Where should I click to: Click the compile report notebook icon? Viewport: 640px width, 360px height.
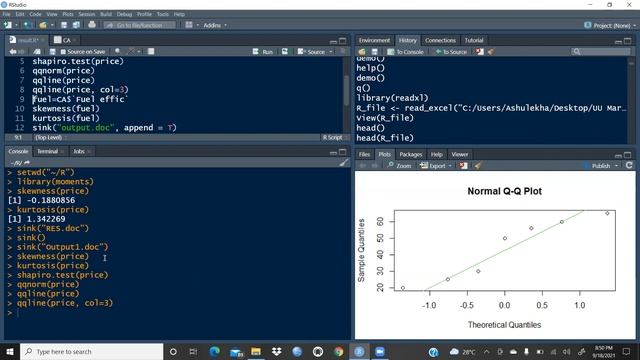[151, 51]
